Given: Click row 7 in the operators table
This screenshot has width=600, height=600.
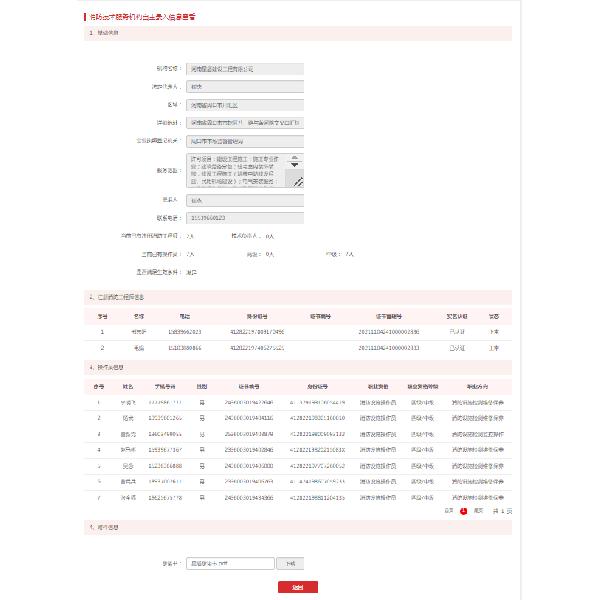Looking at the screenshot, I should click(300, 496).
